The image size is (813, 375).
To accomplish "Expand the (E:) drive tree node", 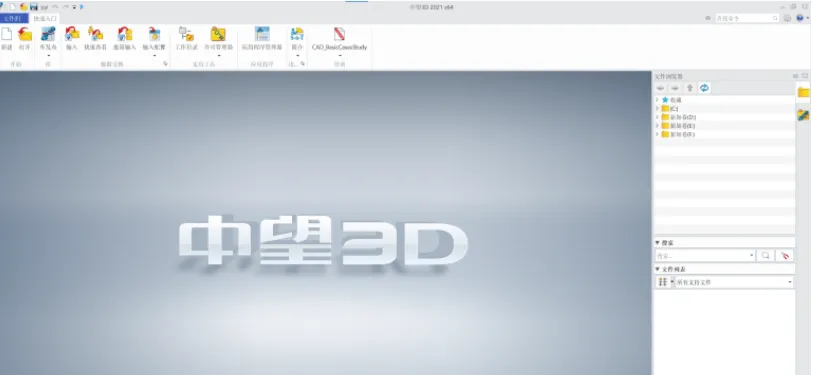I will 657,126.
